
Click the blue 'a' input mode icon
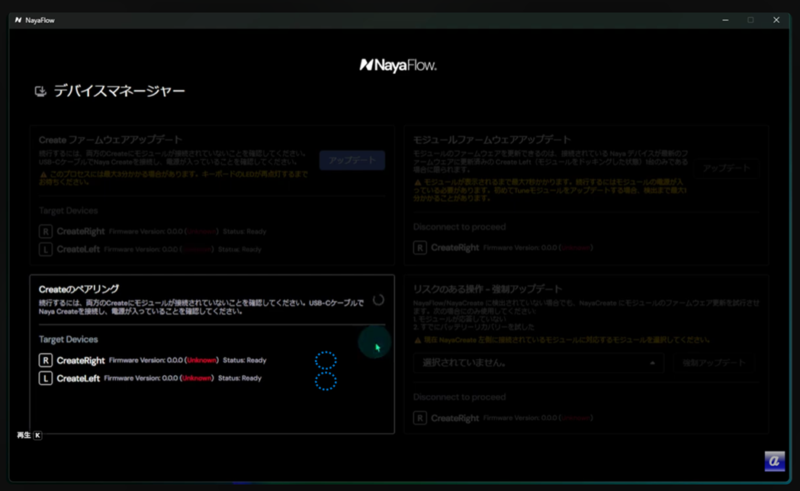774,461
